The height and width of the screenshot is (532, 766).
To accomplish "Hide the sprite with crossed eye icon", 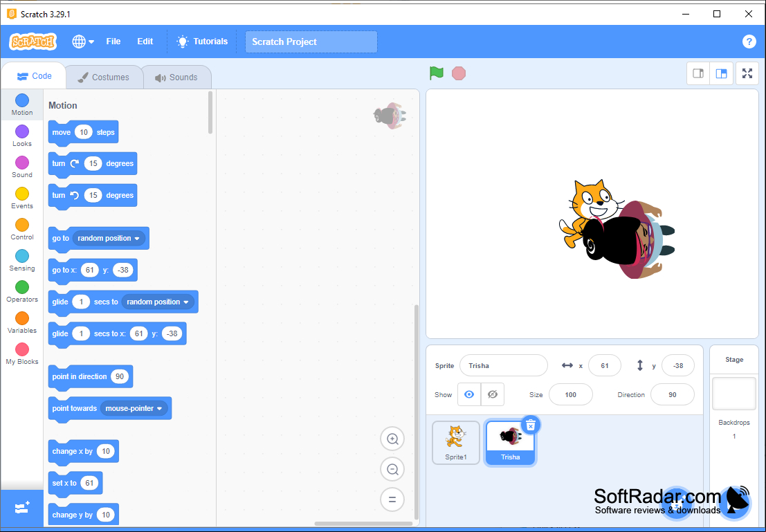I will click(x=493, y=394).
